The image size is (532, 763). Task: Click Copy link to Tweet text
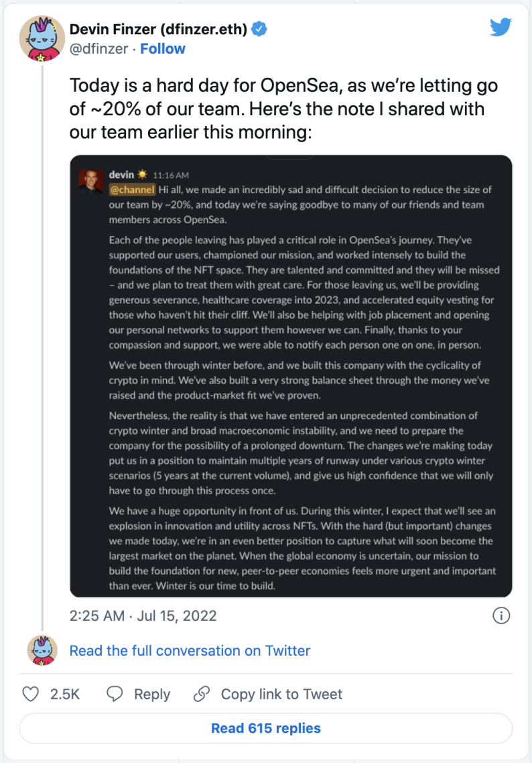tap(281, 694)
